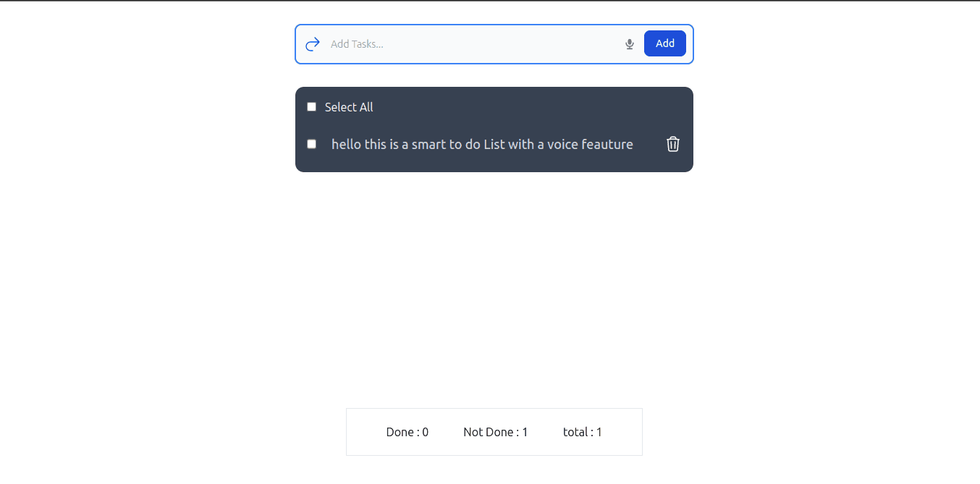The image size is (980, 484).
Task: Click the task text about voice feature
Action: [x=482, y=144]
